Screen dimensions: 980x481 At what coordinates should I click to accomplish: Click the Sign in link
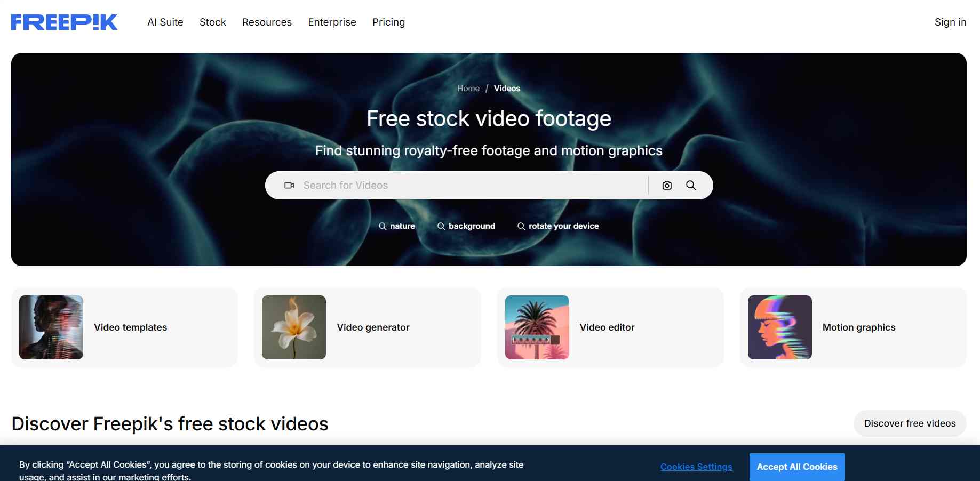[x=950, y=22]
